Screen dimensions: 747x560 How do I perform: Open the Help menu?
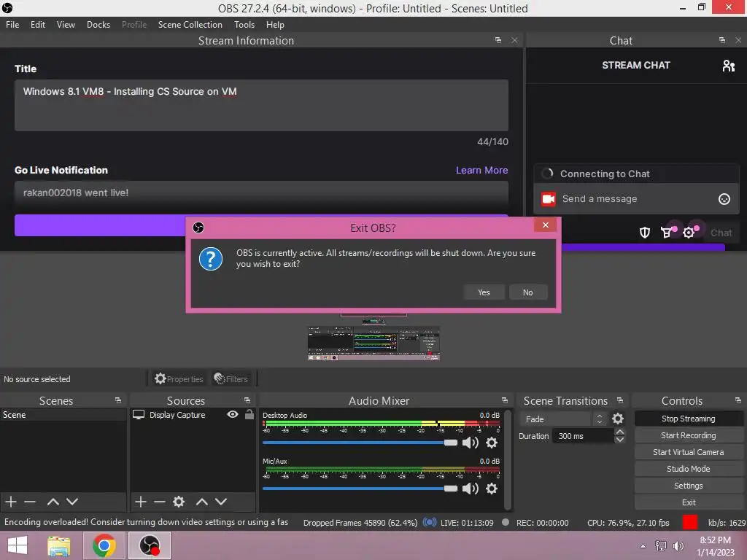275,25
